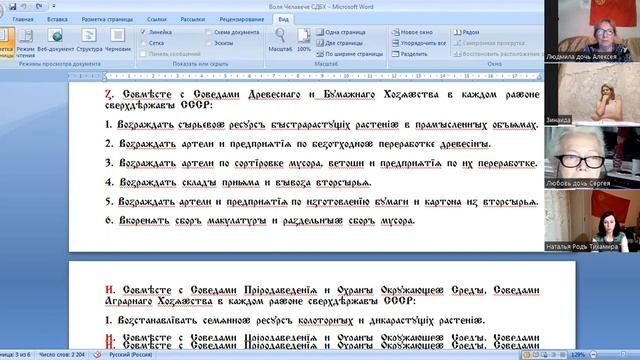The image size is (640, 360).
Task: Select the video tile of Наталья Родъ Тихамира
Action: coord(592,220)
